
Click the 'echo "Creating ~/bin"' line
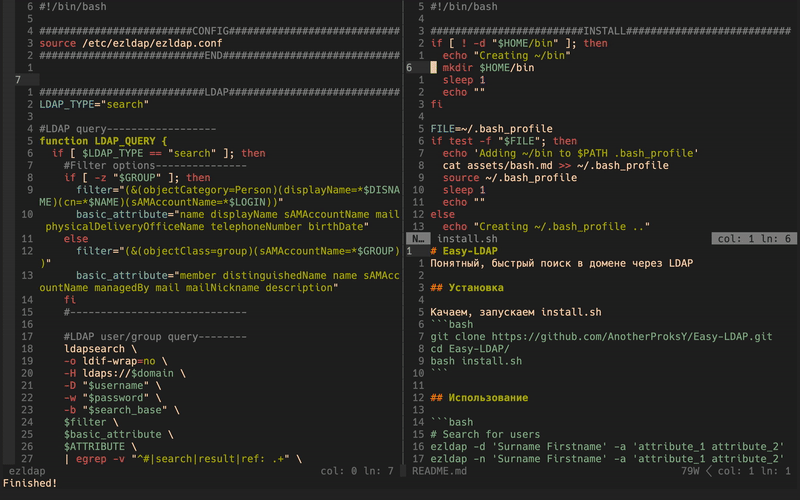(x=507, y=56)
